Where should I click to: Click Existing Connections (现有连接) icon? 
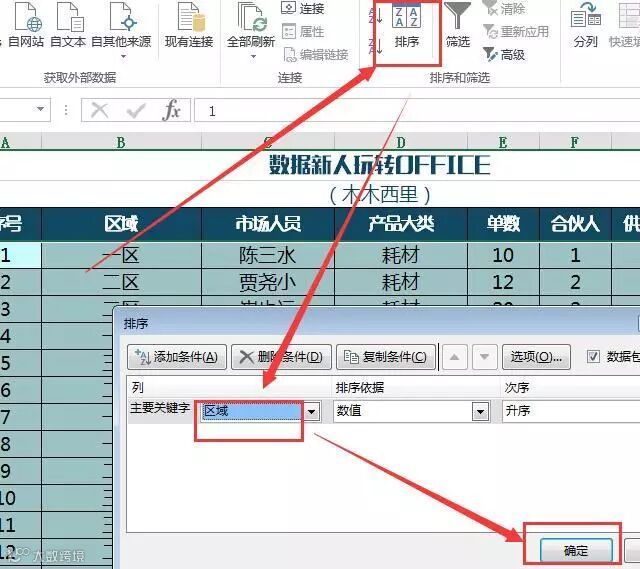coord(189,24)
